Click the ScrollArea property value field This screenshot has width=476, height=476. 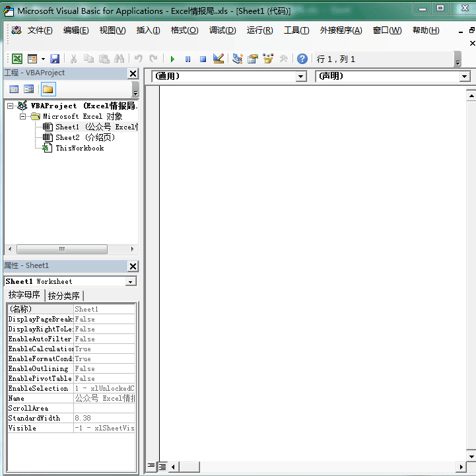[x=104, y=408]
